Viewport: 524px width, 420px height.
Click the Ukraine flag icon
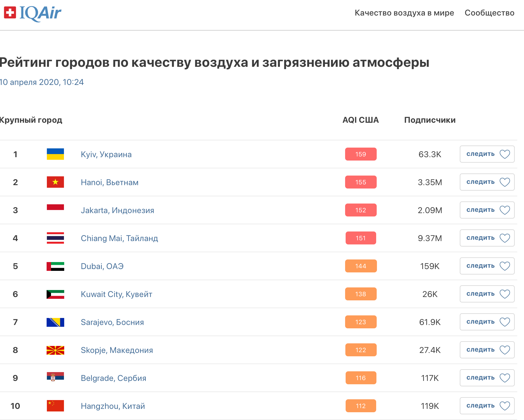pyautogui.click(x=55, y=154)
